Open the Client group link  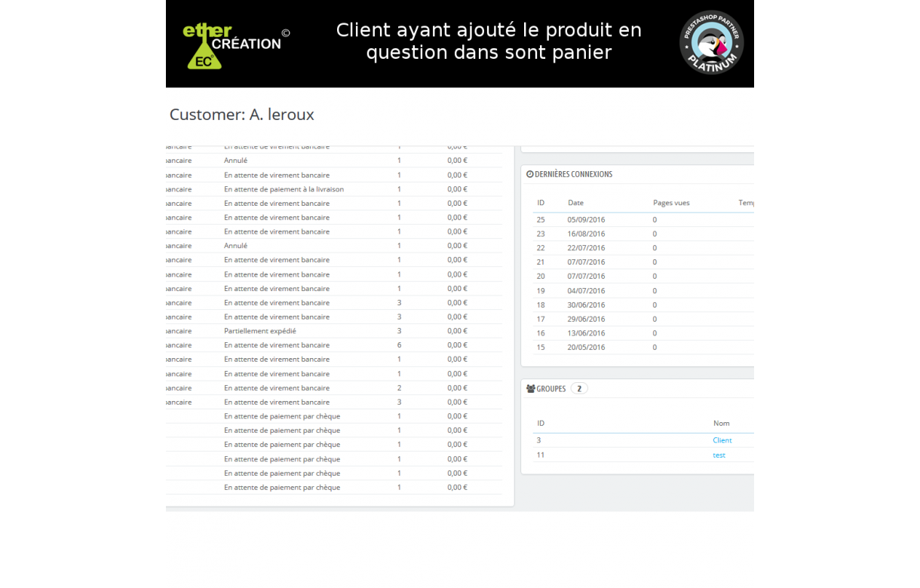tap(722, 440)
